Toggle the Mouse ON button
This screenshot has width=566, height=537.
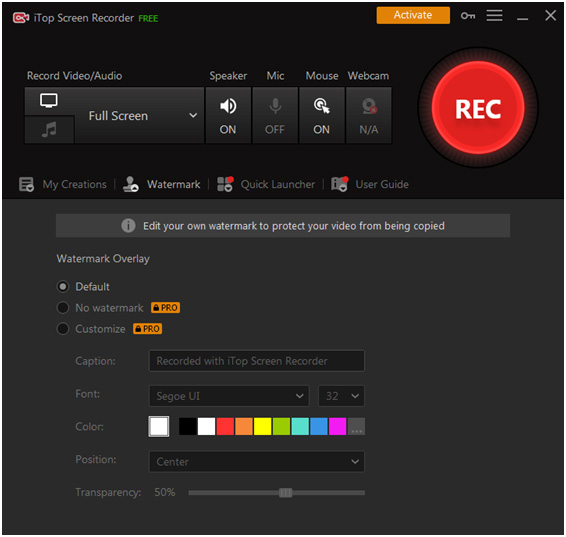click(x=322, y=115)
